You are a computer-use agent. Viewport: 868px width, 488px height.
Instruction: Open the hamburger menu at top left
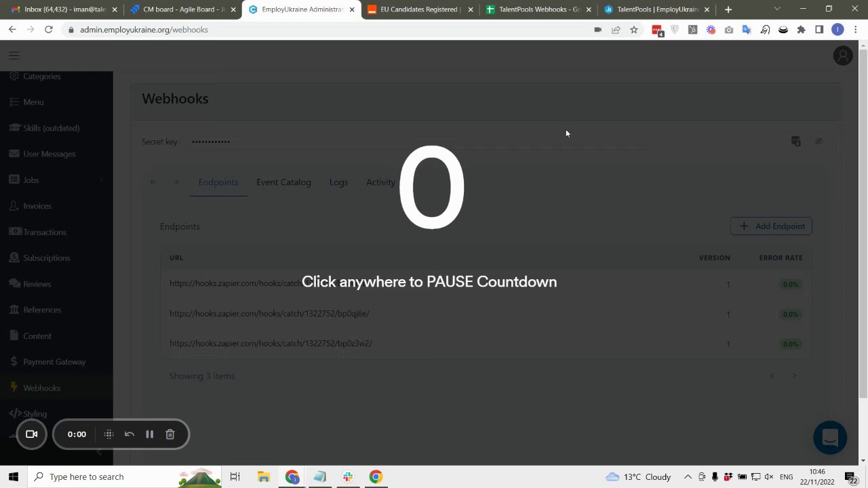click(14, 56)
